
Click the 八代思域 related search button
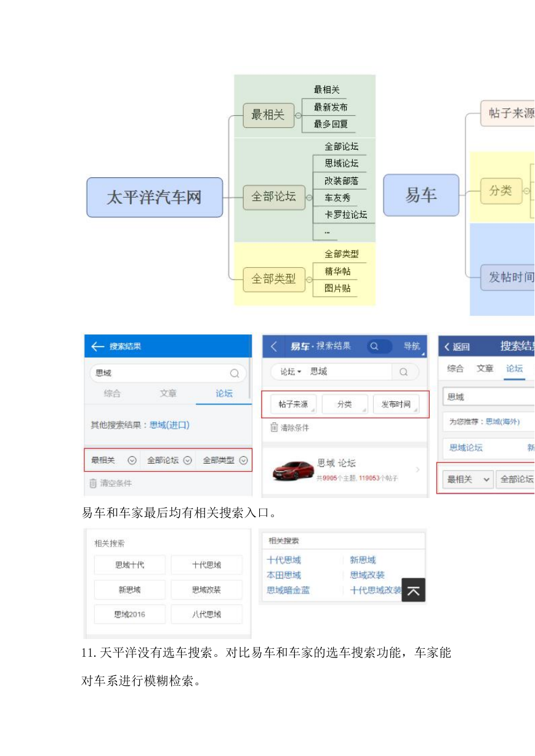point(206,614)
